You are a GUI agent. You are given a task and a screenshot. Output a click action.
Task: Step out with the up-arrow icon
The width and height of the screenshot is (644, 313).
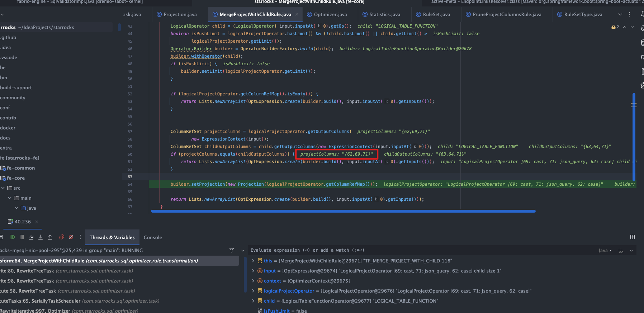pyautogui.click(x=50, y=237)
